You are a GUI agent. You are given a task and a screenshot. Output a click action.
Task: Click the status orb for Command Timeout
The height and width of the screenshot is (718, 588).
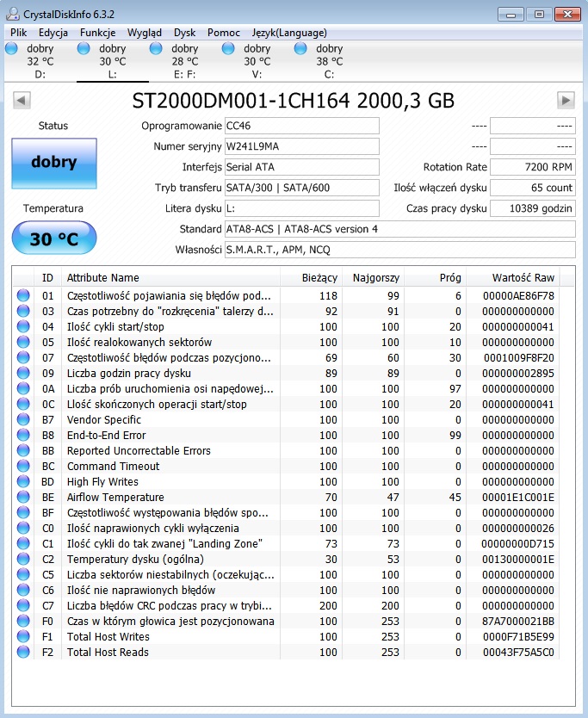click(23, 466)
